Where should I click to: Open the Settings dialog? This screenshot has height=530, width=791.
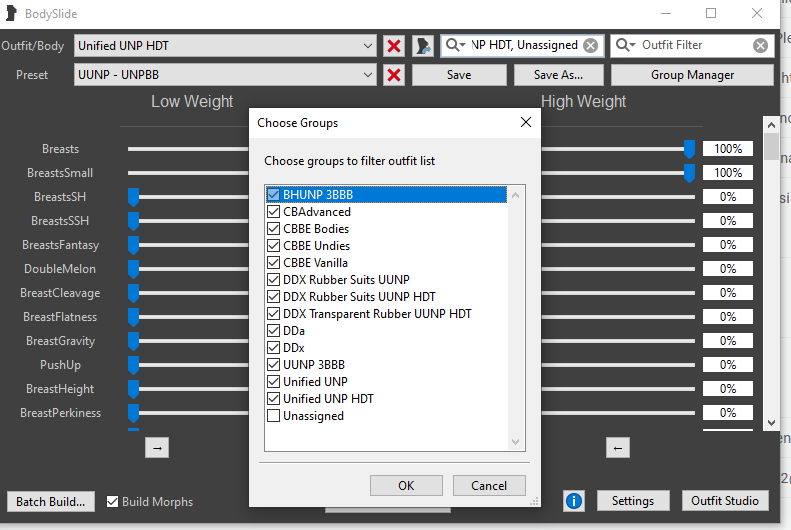(x=633, y=501)
